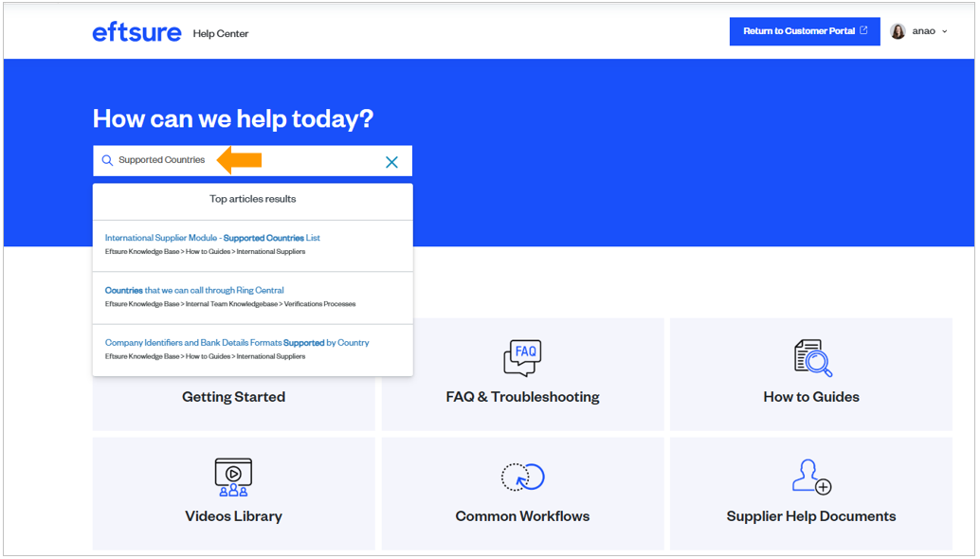Open Common Workflows category
This screenshot has height=559, width=980.
coord(522,494)
